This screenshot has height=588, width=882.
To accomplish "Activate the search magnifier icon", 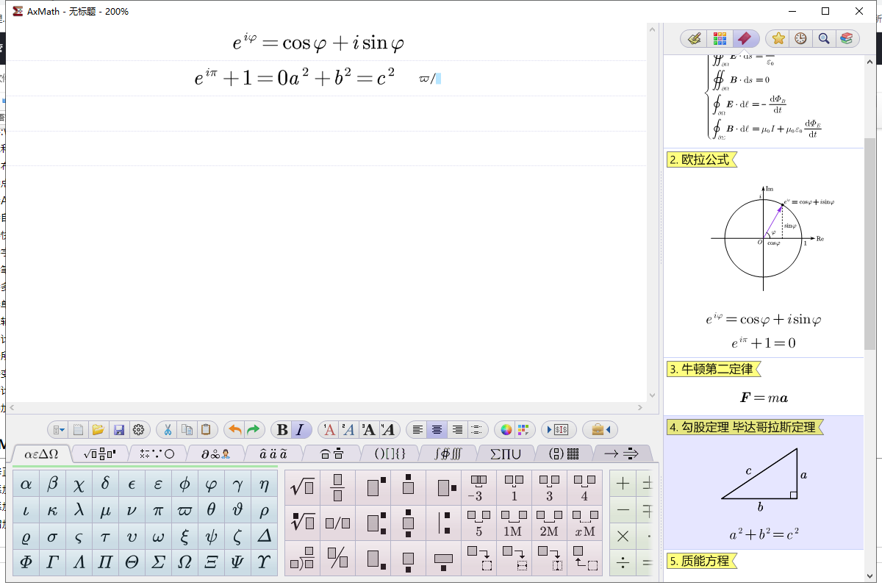I will point(823,39).
